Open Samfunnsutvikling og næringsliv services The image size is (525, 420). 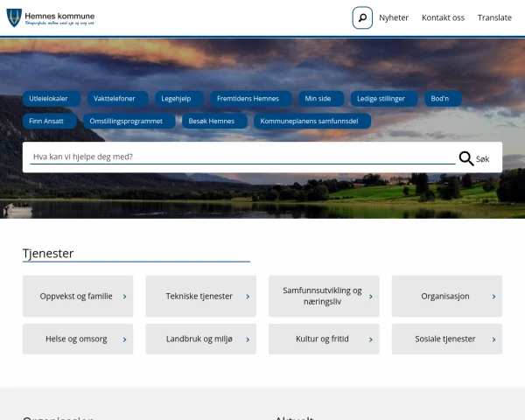323,296
